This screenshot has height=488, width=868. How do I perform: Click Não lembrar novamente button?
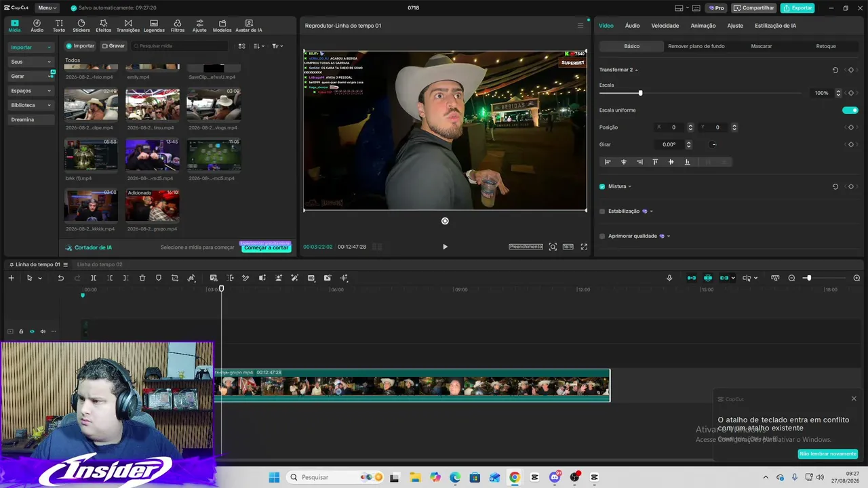[x=828, y=453]
